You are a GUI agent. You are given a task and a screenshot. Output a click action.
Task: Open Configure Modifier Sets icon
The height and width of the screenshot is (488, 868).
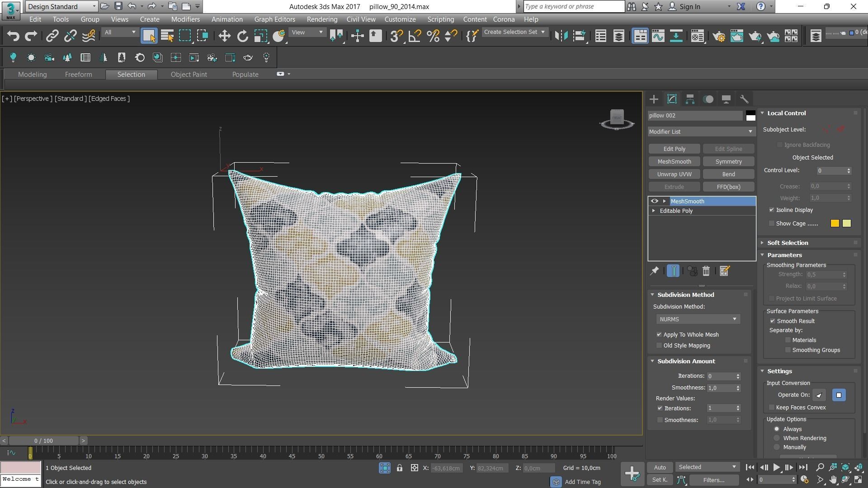tap(724, 271)
